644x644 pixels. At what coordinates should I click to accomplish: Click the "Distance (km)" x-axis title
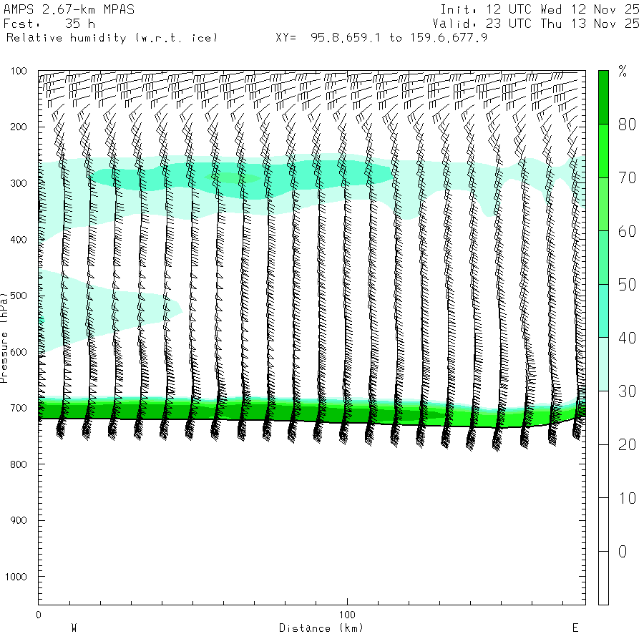[x=321, y=628]
